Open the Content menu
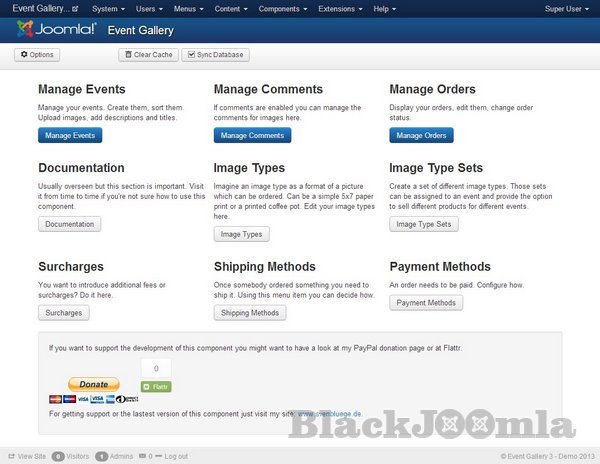600x464 pixels. click(230, 8)
